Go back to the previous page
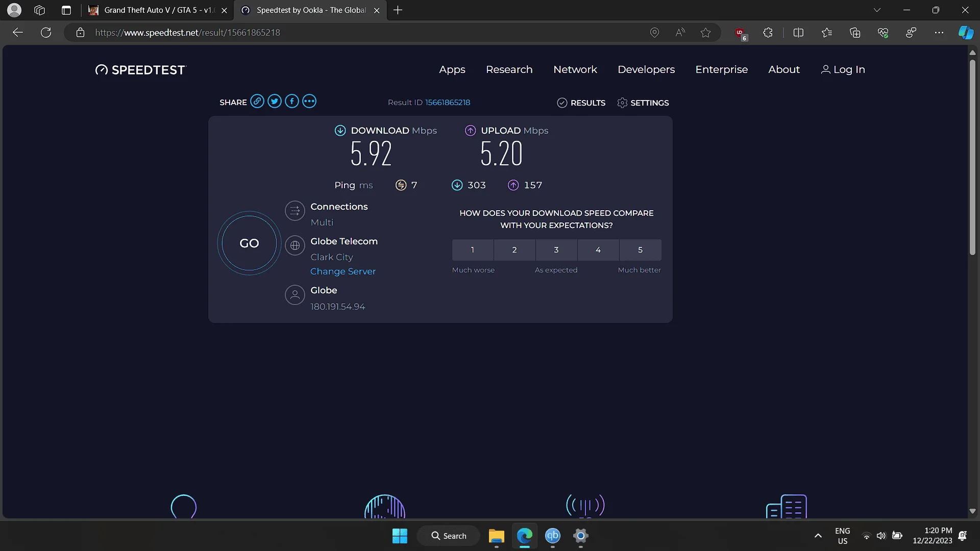The width and height of the screenshot is (980, 551). pos(18,33)
